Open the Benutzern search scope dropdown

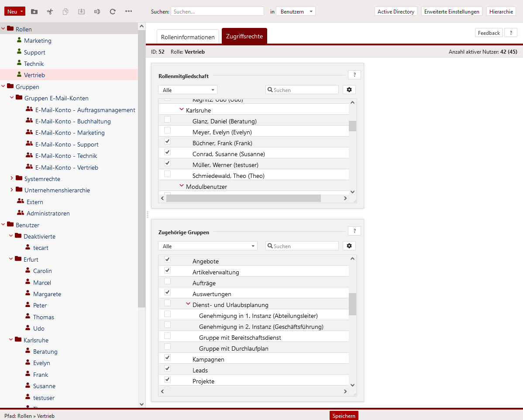(x=296, y=12)
